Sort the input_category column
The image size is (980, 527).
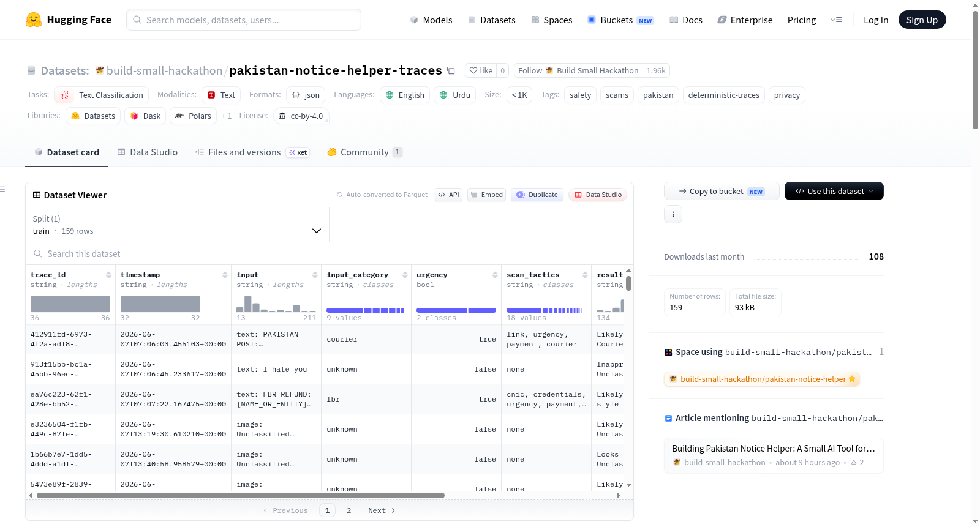coord(405,275)
